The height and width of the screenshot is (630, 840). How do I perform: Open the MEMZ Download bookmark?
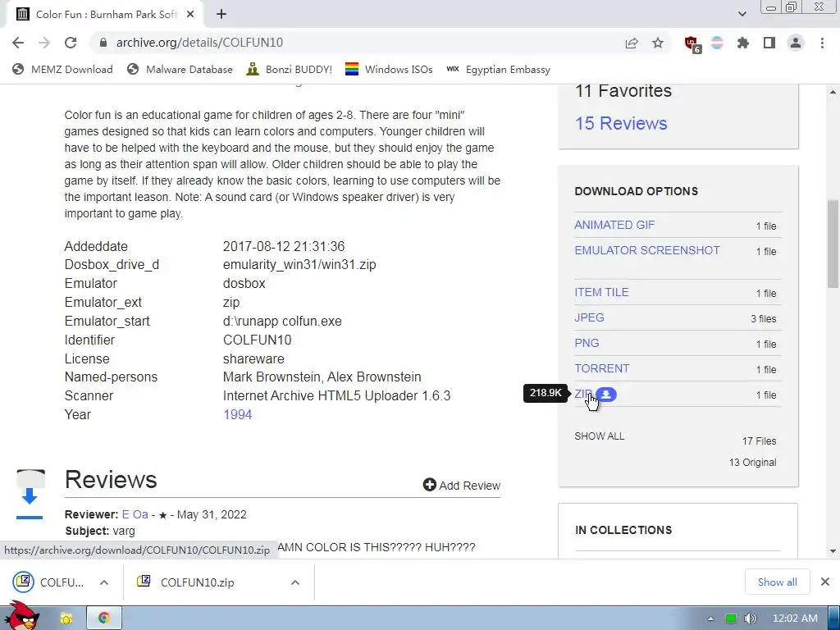pyautogui.click(x=62, y=69)
